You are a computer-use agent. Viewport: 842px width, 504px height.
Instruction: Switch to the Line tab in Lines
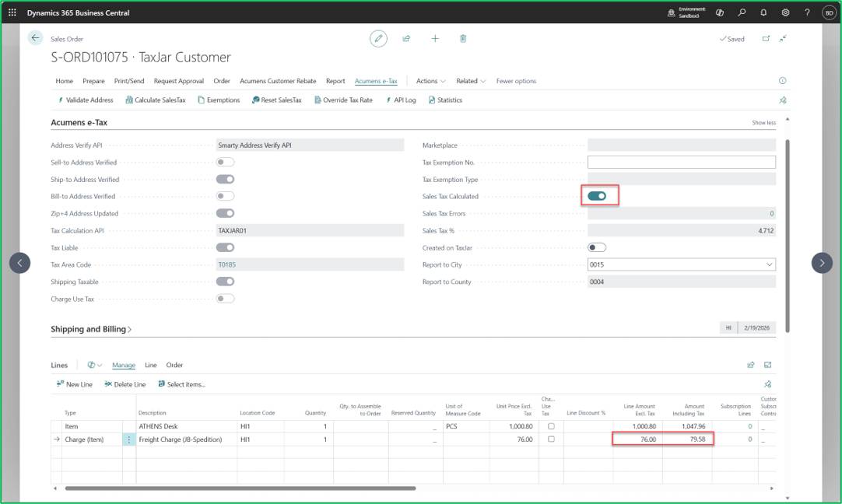pos(151,365)
